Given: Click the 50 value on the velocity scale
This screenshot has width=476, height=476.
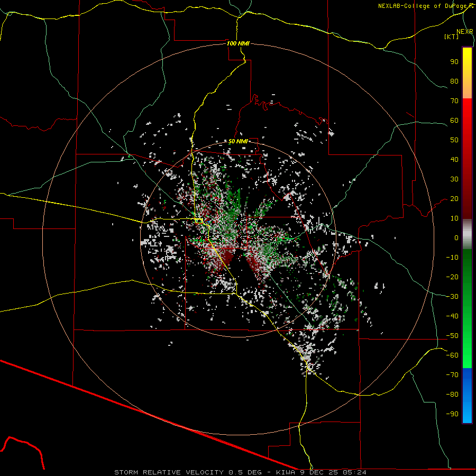Looking at the screenshot, I should 454,140.
